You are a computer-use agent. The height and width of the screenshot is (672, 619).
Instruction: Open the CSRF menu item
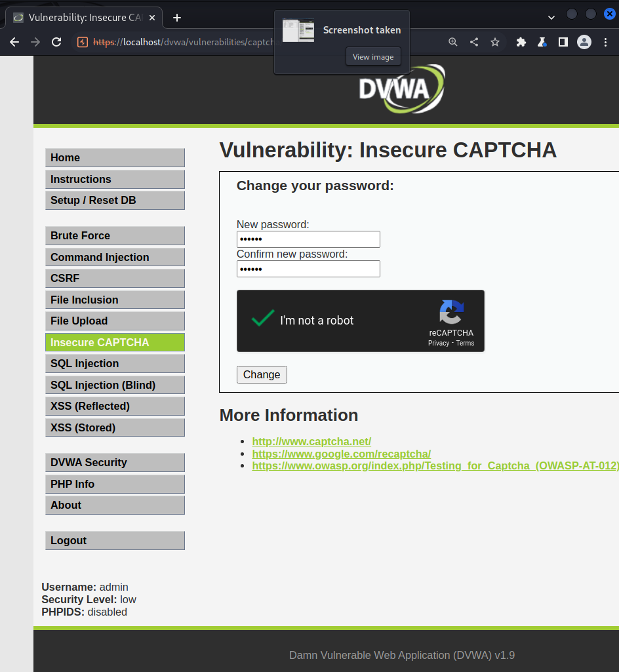point(115,278)
